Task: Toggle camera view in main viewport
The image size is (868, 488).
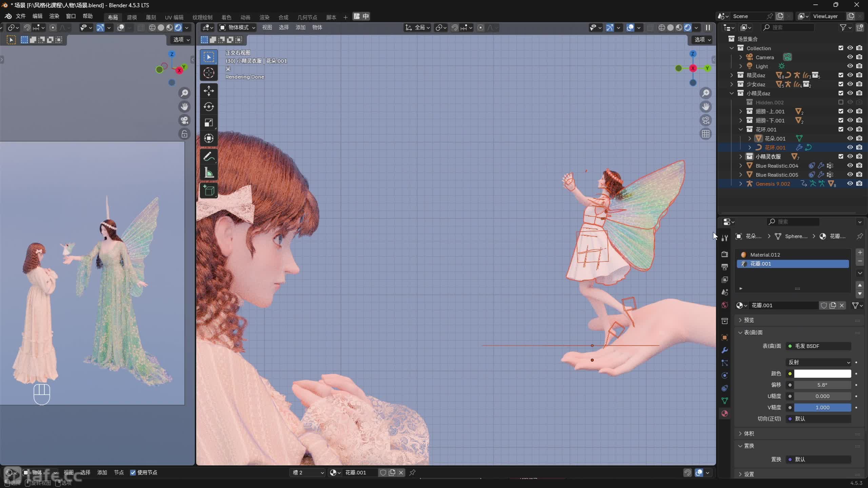Action: coord(706,120)
